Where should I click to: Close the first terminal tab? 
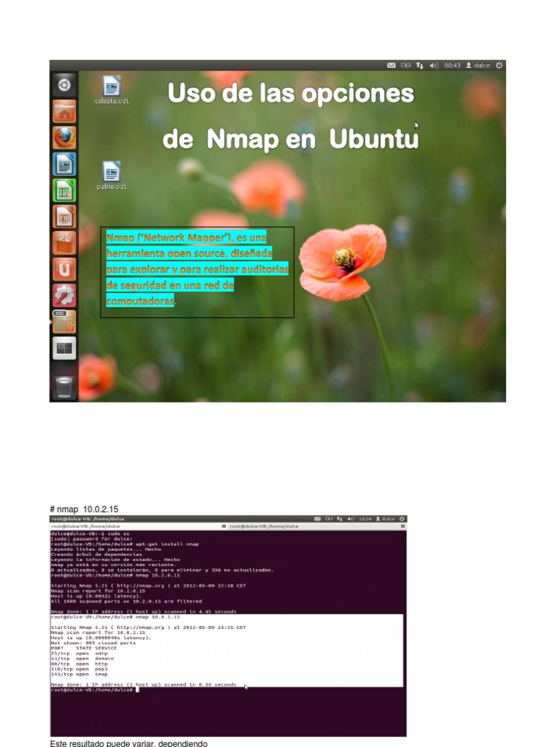click(224, 527)
